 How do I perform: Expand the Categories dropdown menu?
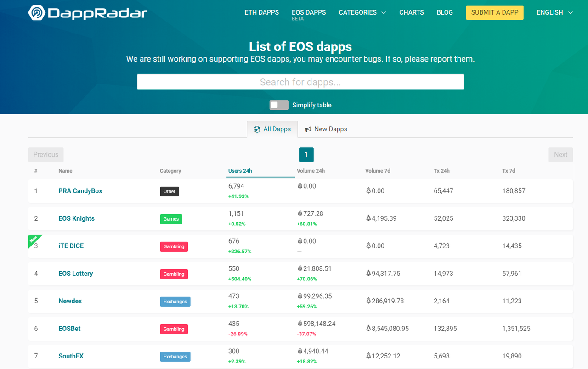pos(362,12)
